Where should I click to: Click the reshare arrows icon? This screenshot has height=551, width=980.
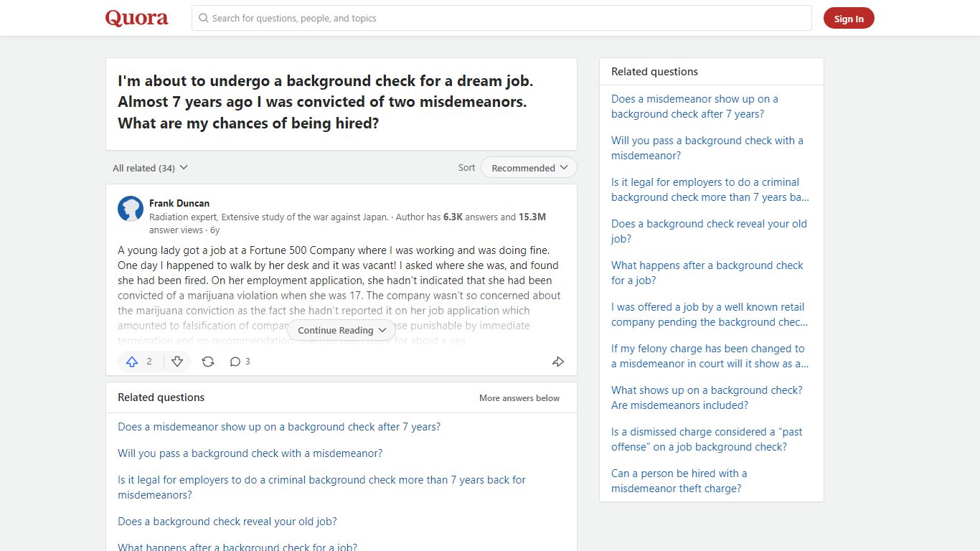(x=208, y=362)
